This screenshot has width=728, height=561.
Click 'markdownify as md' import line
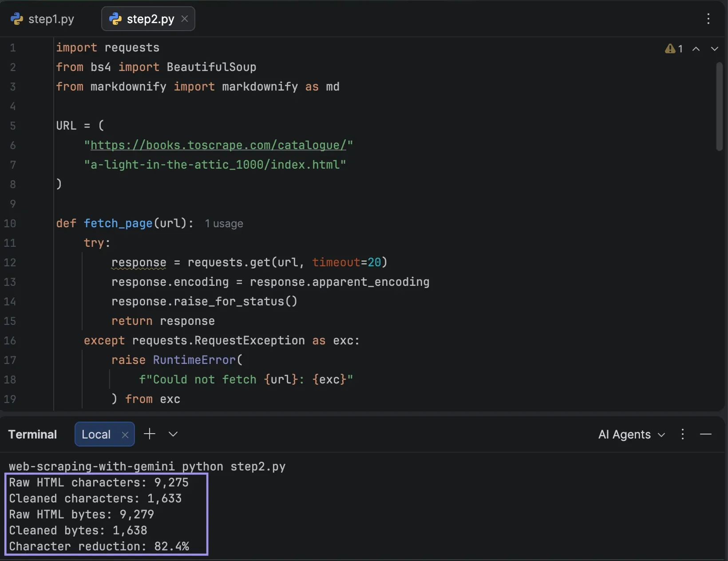pos(198,87)
